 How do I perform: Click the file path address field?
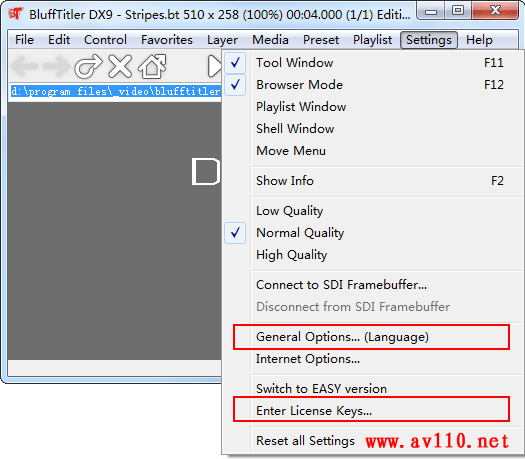115,91
